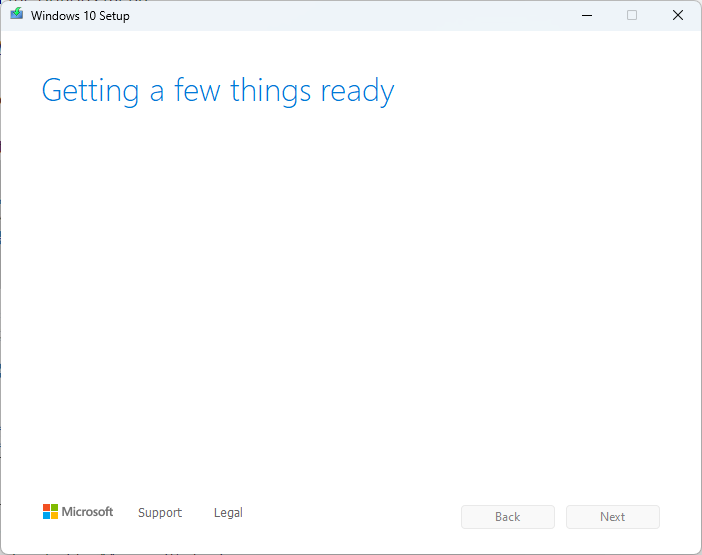Image resolution: width=702 pixels, height=555 pixels.
Task: Click the Microsoft wordmark text
Action: click(88, 512)
